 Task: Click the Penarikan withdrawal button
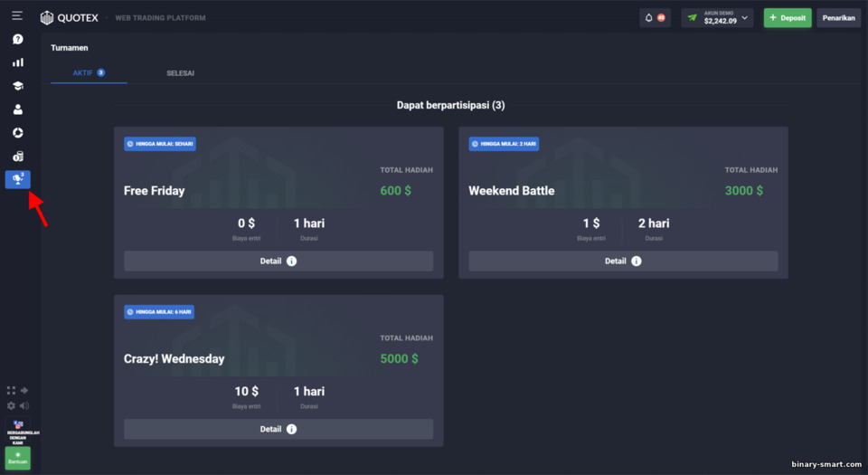(x=839, y=18)
